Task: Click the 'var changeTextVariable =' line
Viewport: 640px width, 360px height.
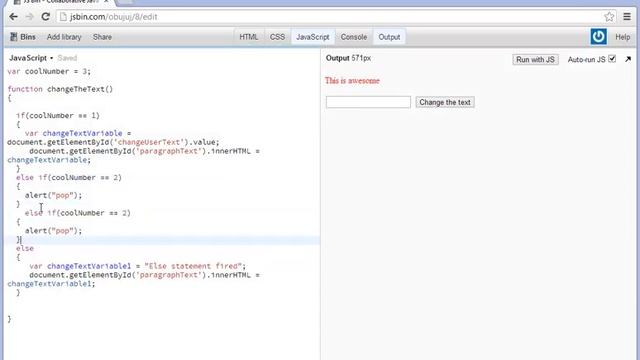Action: (x=78, y=133)
